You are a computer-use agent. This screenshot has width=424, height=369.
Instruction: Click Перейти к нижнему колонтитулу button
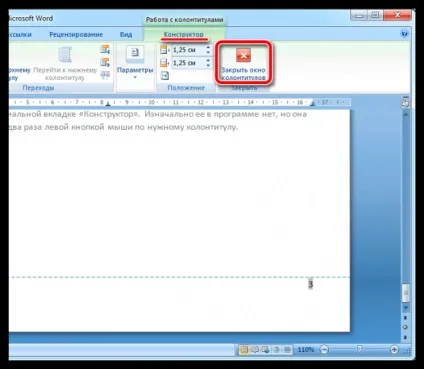tap(65, 63)
